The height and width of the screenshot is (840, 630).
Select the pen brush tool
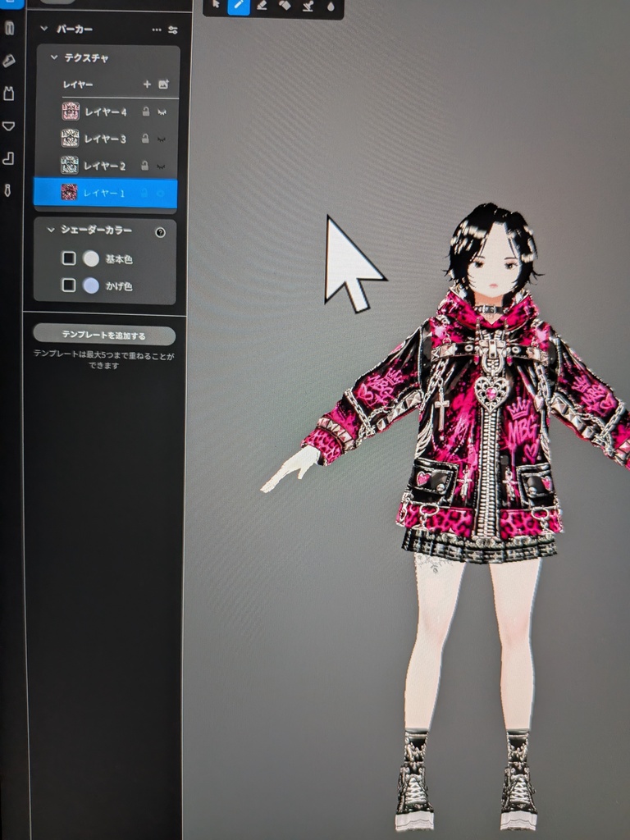(x=239, y=6)
